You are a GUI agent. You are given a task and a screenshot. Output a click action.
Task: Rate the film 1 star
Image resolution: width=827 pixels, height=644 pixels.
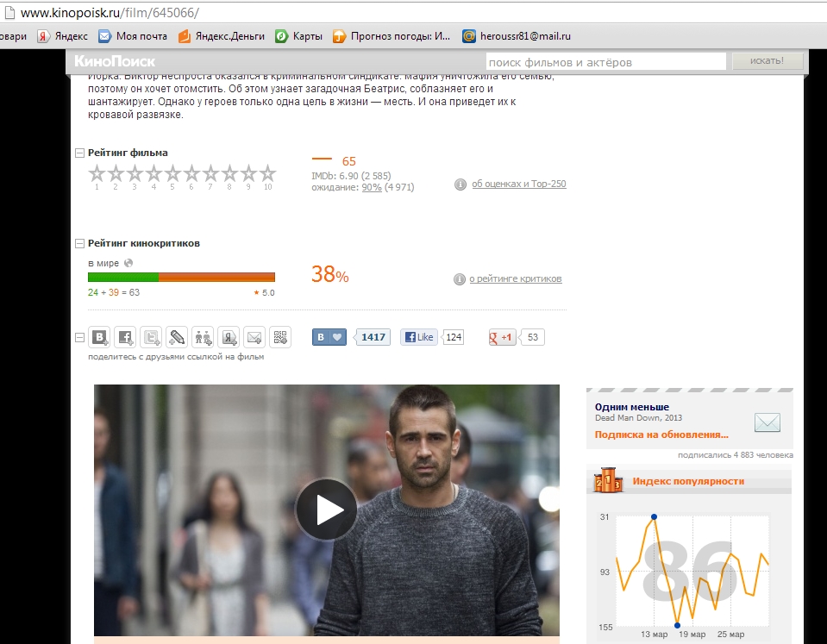97,173
